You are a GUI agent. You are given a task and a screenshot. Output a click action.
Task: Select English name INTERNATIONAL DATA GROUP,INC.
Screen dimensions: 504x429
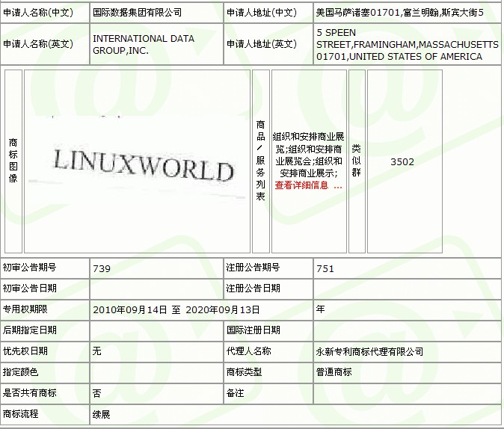point(144,44)
